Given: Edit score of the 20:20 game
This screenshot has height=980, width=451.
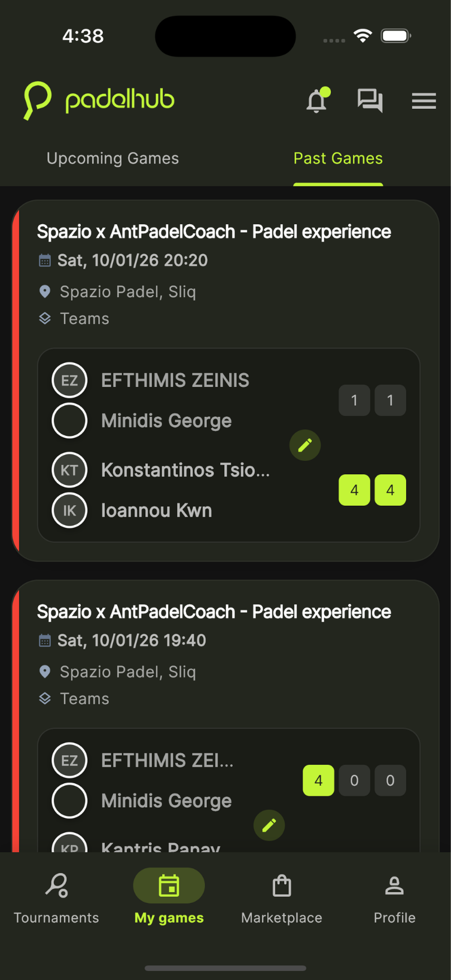Looking at the screenshot, I should coord(305,445).
